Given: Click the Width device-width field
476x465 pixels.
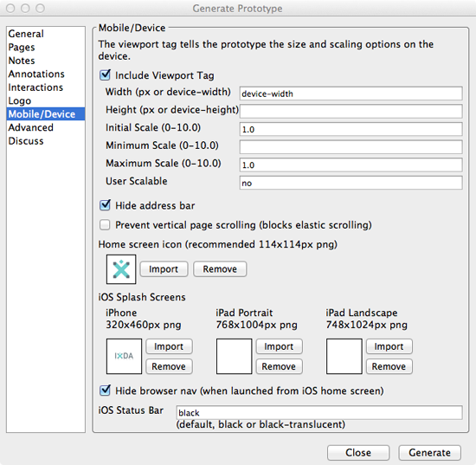Looking at the screenshot, I should (x=351, y=94).
